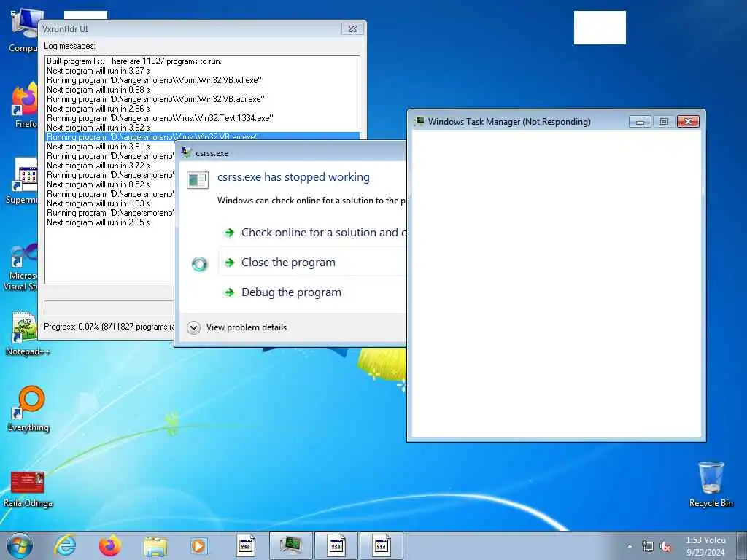Select the last program taskbar button
This screenshot has width=747, height=560.
click(381, 545)
